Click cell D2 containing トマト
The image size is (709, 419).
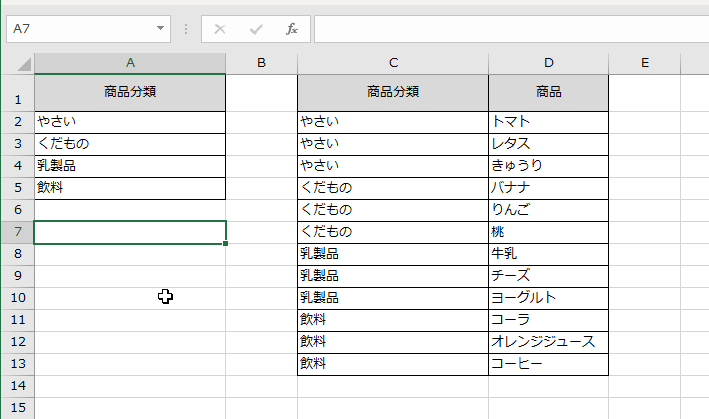click(x=548, y=122)
